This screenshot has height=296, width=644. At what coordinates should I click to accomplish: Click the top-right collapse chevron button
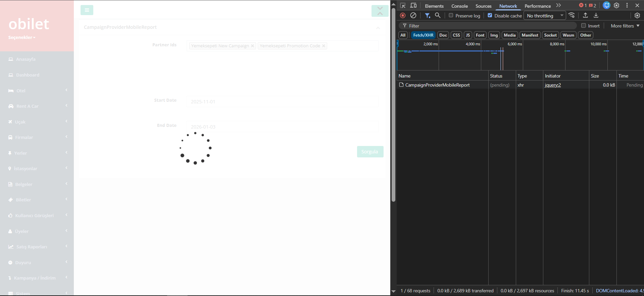tap(380, 11)
